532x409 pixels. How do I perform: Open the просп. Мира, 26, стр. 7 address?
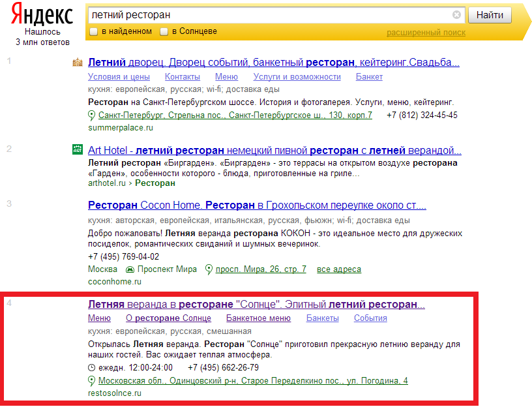pyautogui.click(x=261, y=269)
